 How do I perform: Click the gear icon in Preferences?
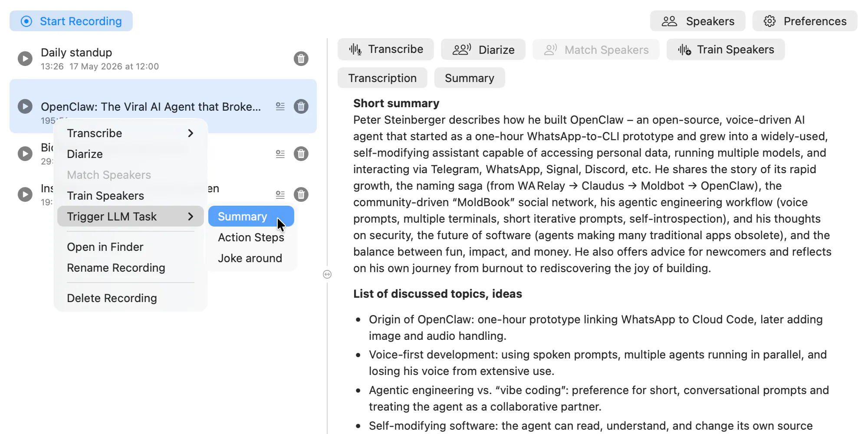point(769,21)
